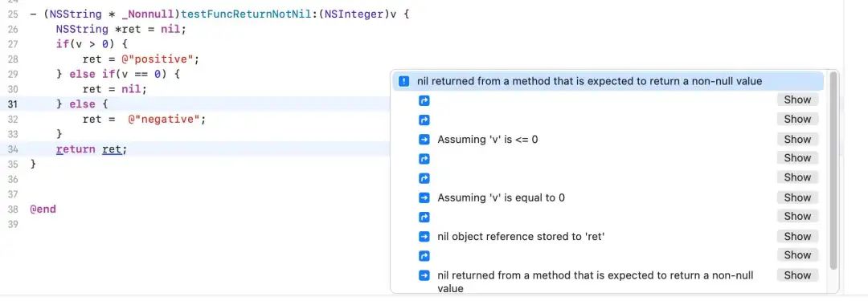
Task: Click the topmost Show button in the list
Action: pos(797,100)
